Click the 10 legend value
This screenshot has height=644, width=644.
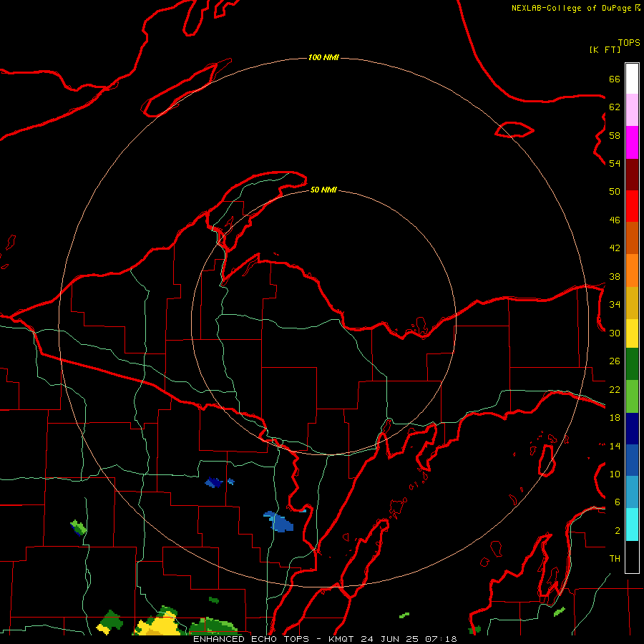point(615,474)
